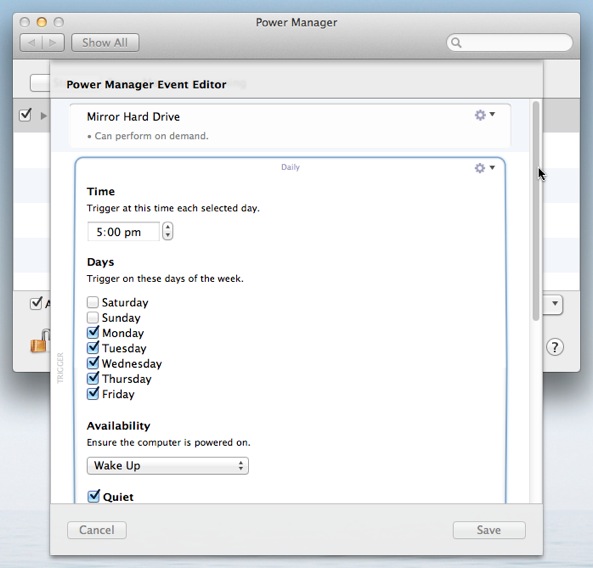
Task: Click the lock icon in Power Manager window
Action: [40, 341]
